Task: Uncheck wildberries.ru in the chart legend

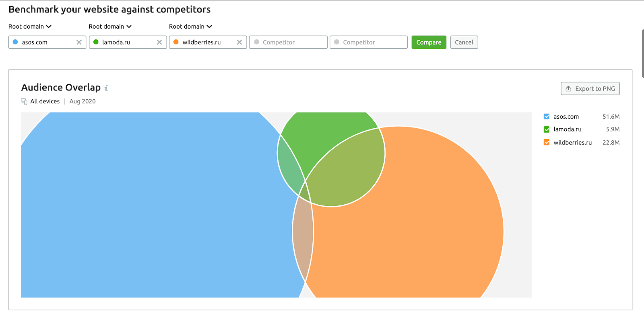Action: pos(547,142)
